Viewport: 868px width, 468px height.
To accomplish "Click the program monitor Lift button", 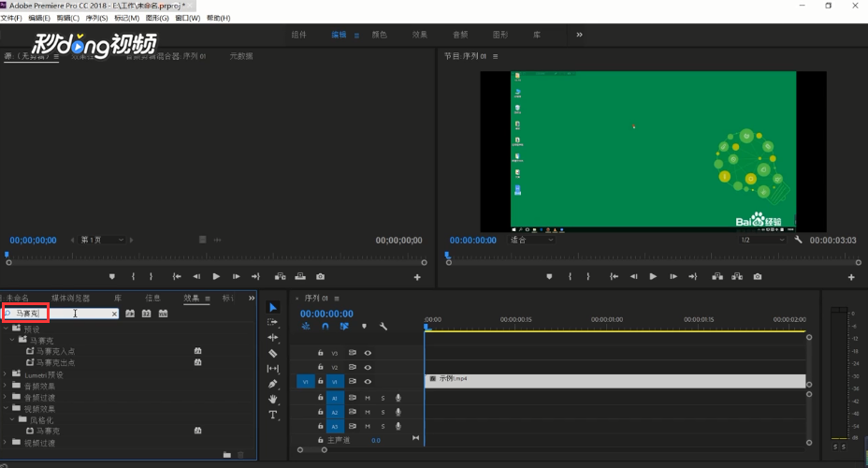I will point(717,276).
